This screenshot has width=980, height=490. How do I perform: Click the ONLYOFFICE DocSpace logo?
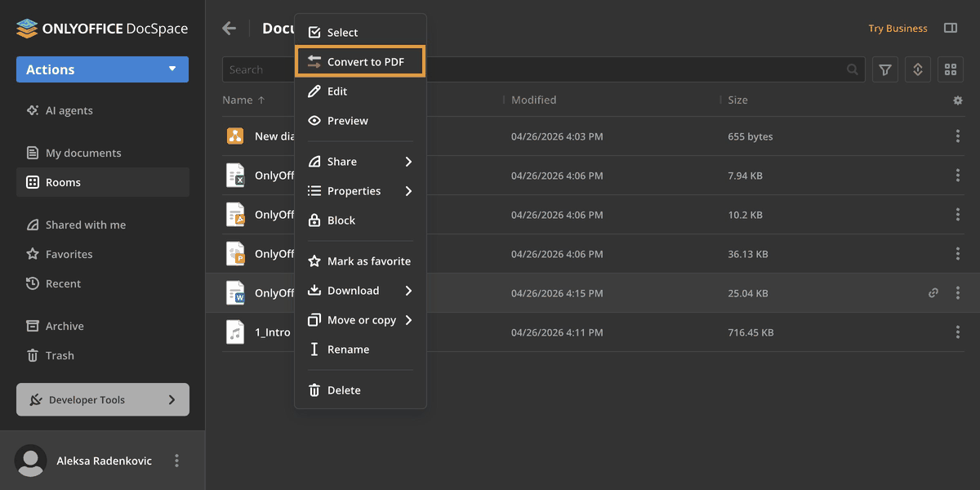click(102, 29)
